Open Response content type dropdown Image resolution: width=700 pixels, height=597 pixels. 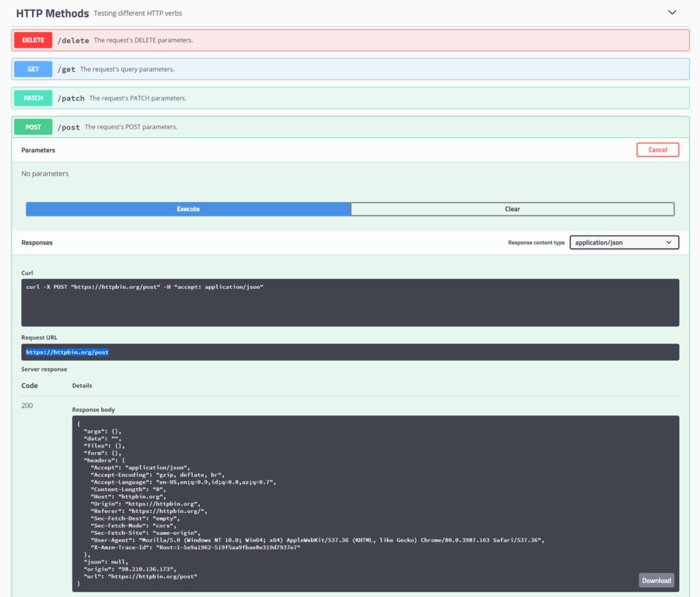point(624,242)
